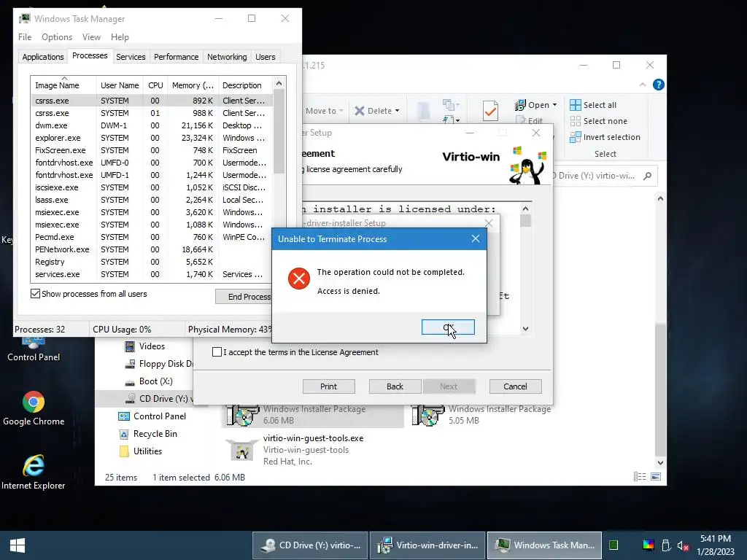The width and height of the screenshot is (747, 560).
Task: Sort processes by Memory column
Action: pyautogui.click(x=193, y=85)
